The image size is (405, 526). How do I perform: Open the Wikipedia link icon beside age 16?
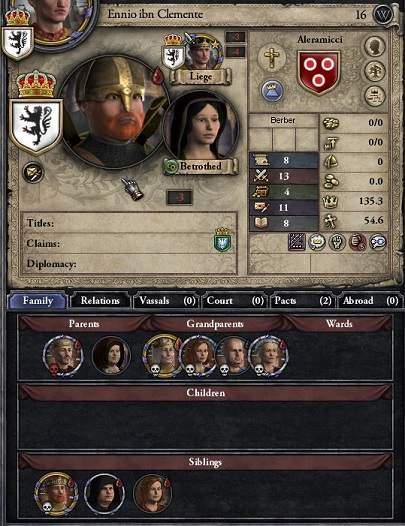click(383, 15)
